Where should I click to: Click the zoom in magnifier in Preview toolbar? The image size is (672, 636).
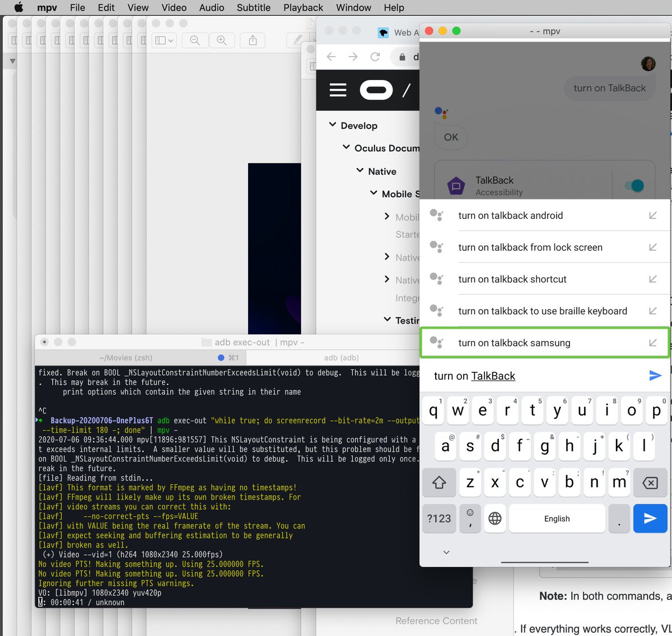[x=222, y=40]
